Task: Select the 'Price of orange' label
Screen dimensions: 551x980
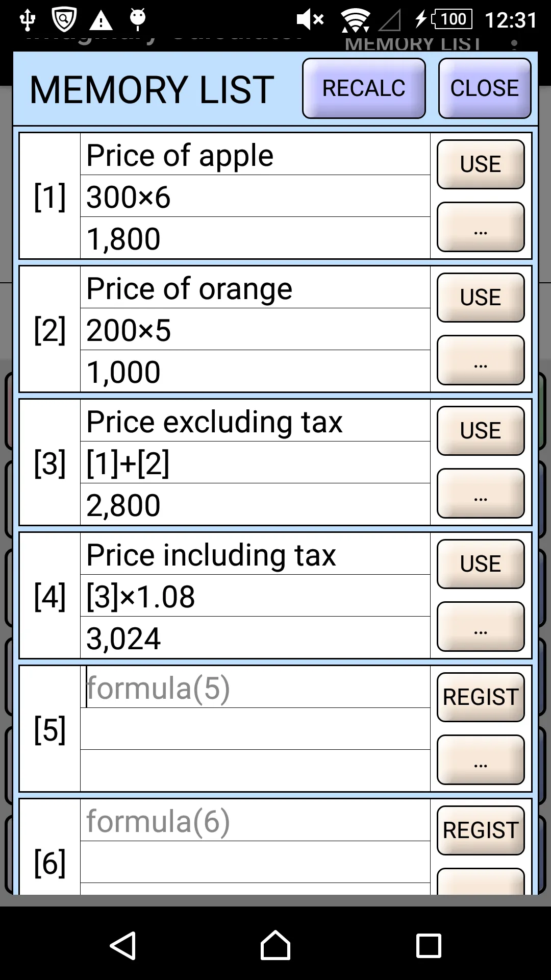Action: (x=189, y=289)
